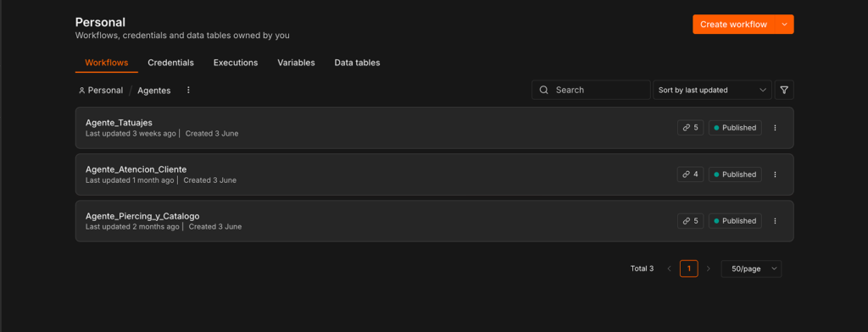Click the link count 4 badge for Agente_Atencion_Cliente
The image size is (868, 332).
tap(690, 174)
